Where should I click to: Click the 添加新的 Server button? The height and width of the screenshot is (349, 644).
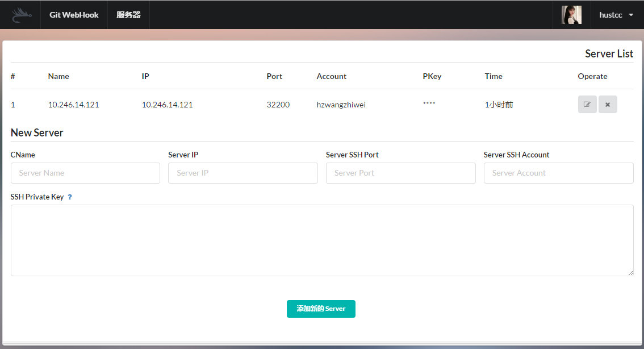point(321,309)
